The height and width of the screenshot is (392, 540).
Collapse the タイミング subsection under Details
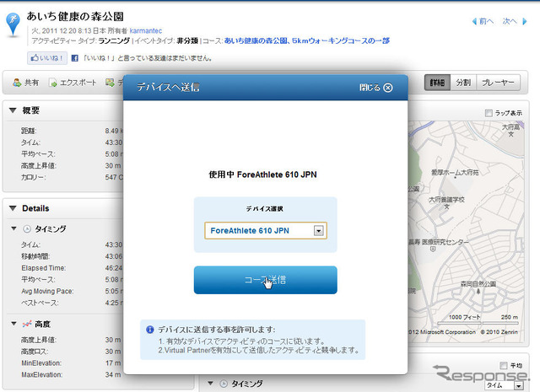(x=13, y=228)
